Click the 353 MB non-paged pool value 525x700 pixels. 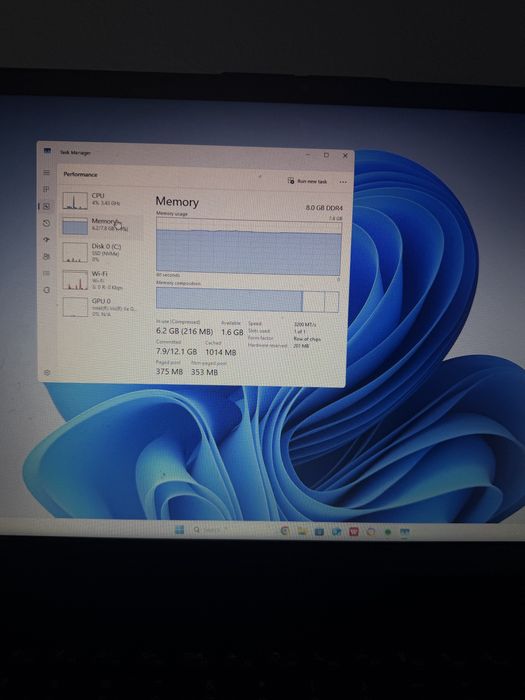click(204, 372)
